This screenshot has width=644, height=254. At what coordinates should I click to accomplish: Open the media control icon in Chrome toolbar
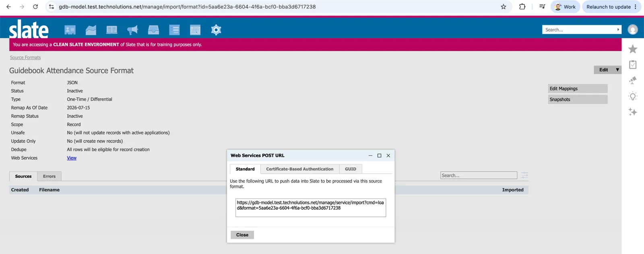(542, 7)
